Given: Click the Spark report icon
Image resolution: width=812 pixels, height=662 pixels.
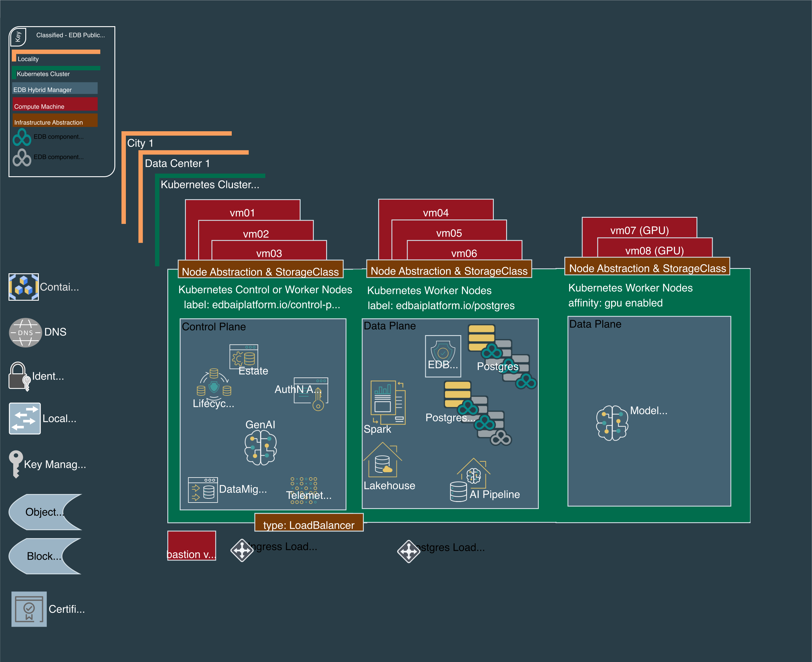Looking at the screenshot, I should pos(388,403).
